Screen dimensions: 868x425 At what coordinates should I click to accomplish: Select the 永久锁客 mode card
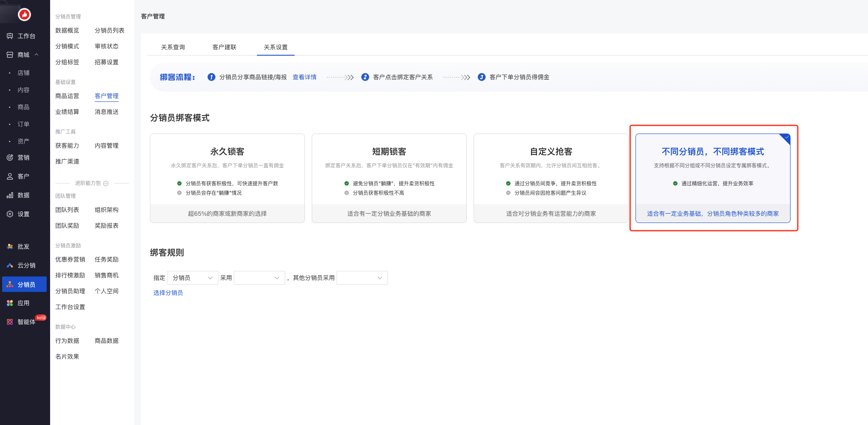pyautogui.click(x=227, y=178)
